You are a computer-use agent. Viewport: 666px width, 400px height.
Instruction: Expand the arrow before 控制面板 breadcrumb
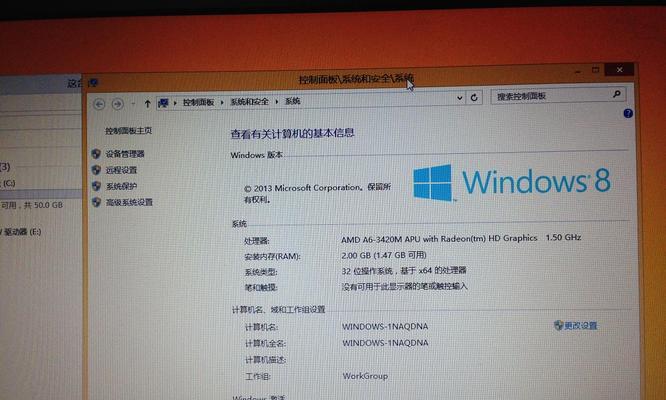(x=175, y=103)
